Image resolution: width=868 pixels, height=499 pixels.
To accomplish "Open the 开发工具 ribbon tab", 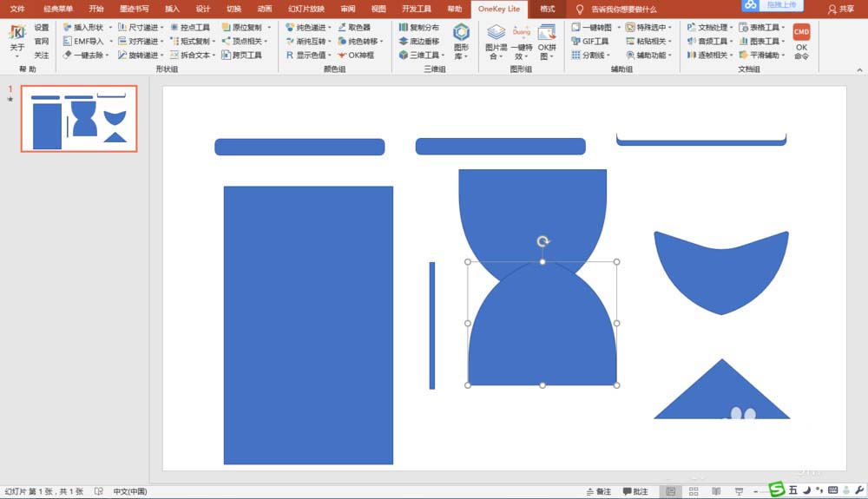I will click(417, 9).
